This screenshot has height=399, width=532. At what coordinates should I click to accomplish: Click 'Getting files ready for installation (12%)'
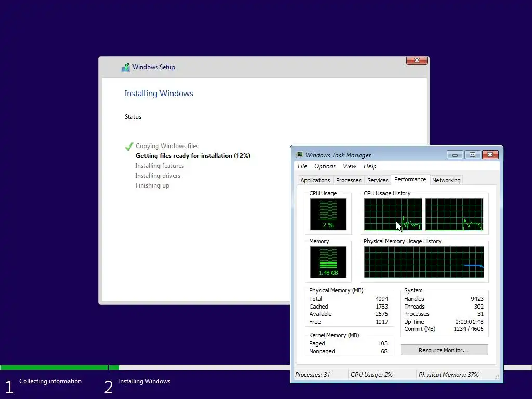193,156
